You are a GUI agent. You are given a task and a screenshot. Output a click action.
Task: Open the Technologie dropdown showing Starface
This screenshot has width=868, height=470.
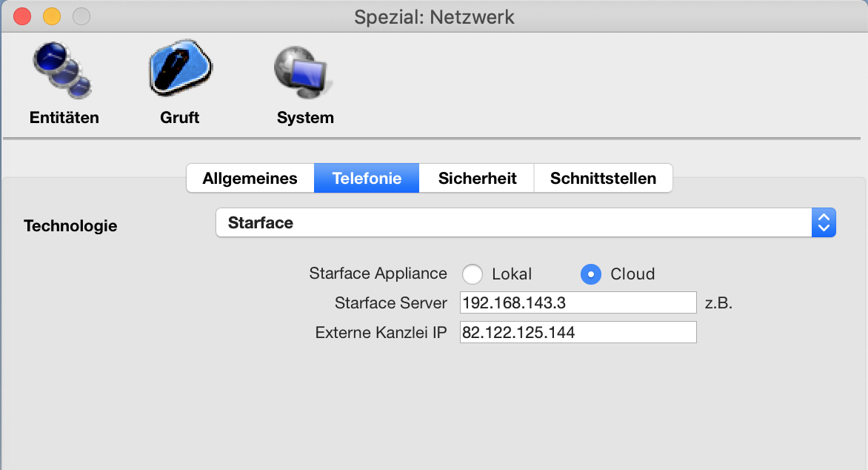click(x=525, y=222)
